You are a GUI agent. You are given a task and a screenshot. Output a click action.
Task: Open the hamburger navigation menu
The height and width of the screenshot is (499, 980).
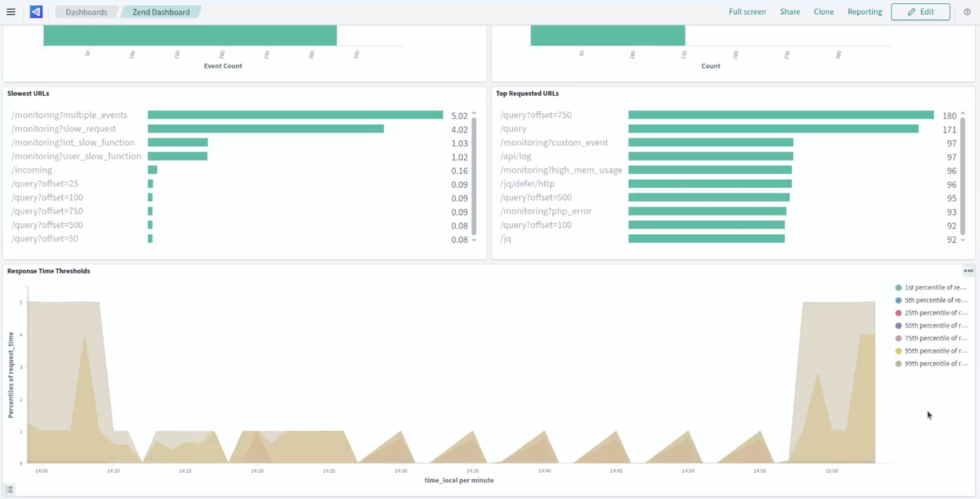coord(11,12)
